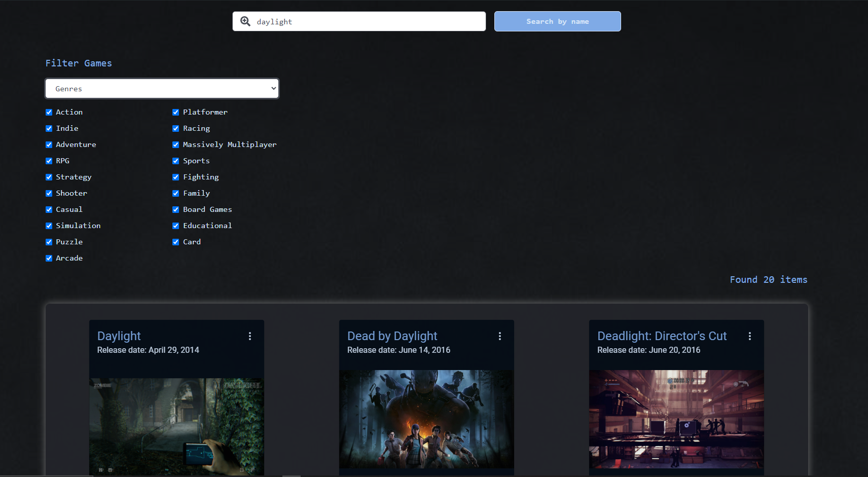Viewport: 868px width, 477px height.
Task: Open Deadlight: Director's Cut options menu
Action: 750,336
